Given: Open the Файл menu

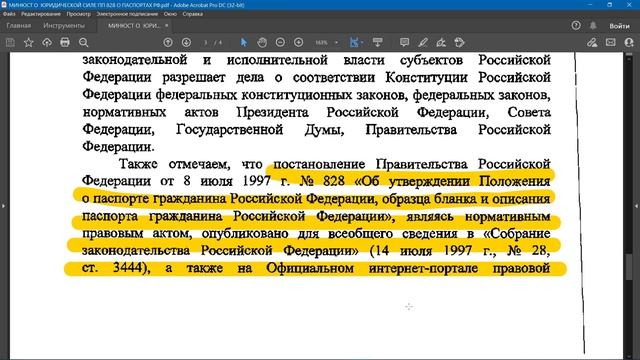Looking at the screenshot, I should pyautogui.click(x=9, y=14).
